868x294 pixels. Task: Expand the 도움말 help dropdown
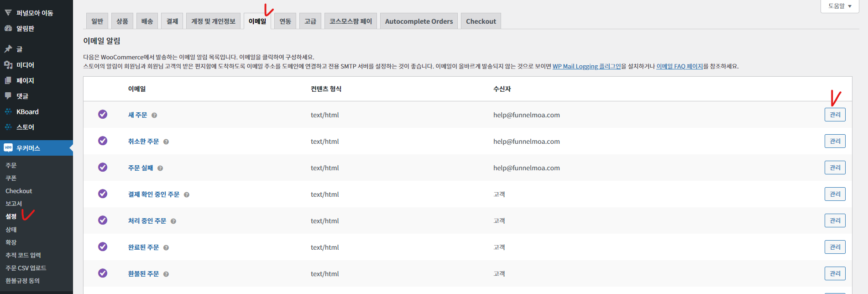(x=840, y=6)
